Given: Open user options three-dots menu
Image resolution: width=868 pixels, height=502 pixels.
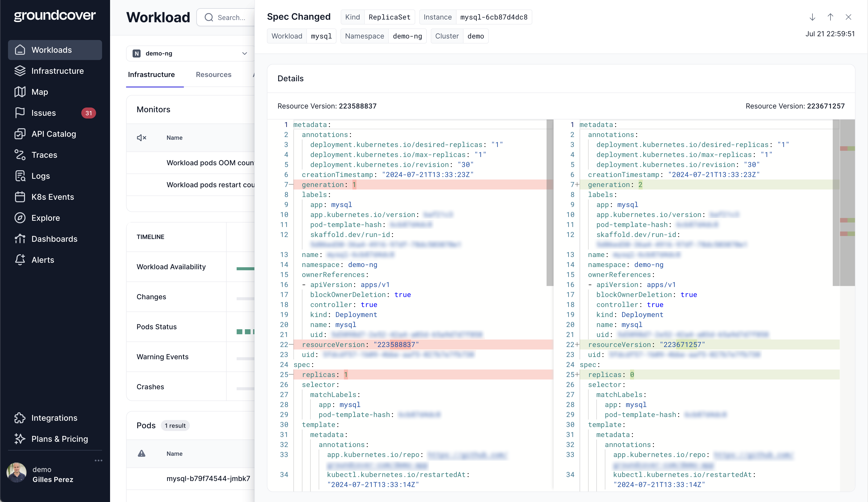Looking at the screenshot, I should (x=99, y=460).
